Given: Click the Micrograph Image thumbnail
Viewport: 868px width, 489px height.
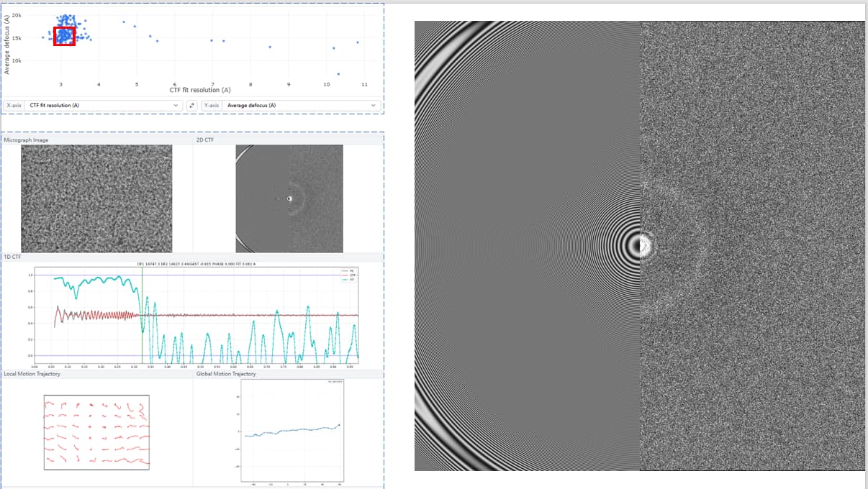Looking at the screenshot, I should click(x=96, y=198).
